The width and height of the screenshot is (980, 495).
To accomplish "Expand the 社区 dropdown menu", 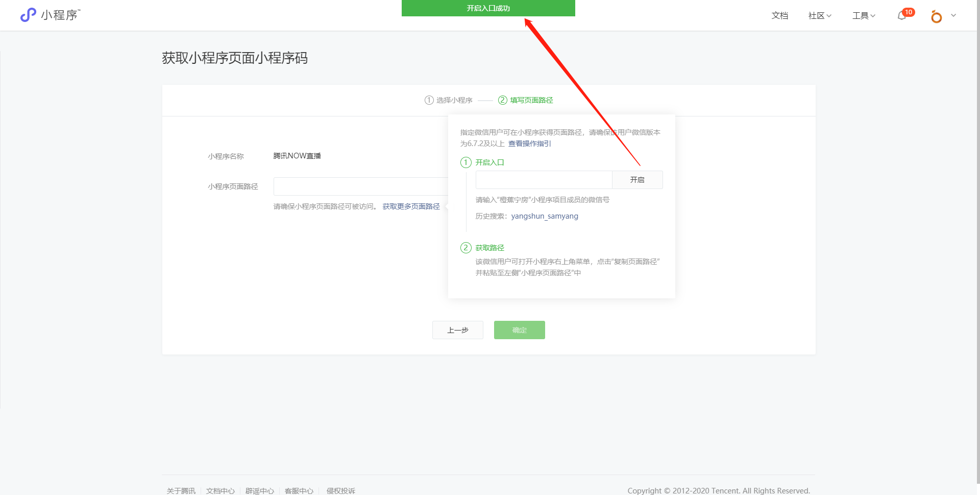I will [x=820, y=16].
